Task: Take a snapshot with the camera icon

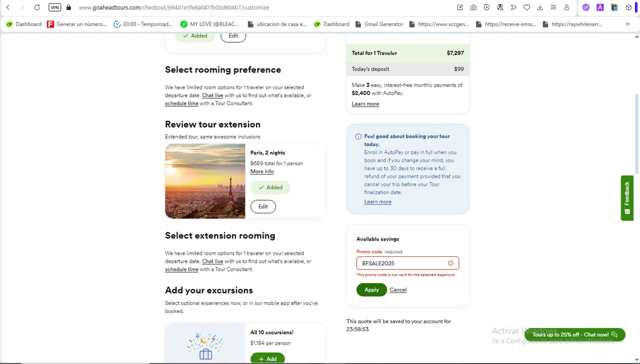Action: [474, 7]
